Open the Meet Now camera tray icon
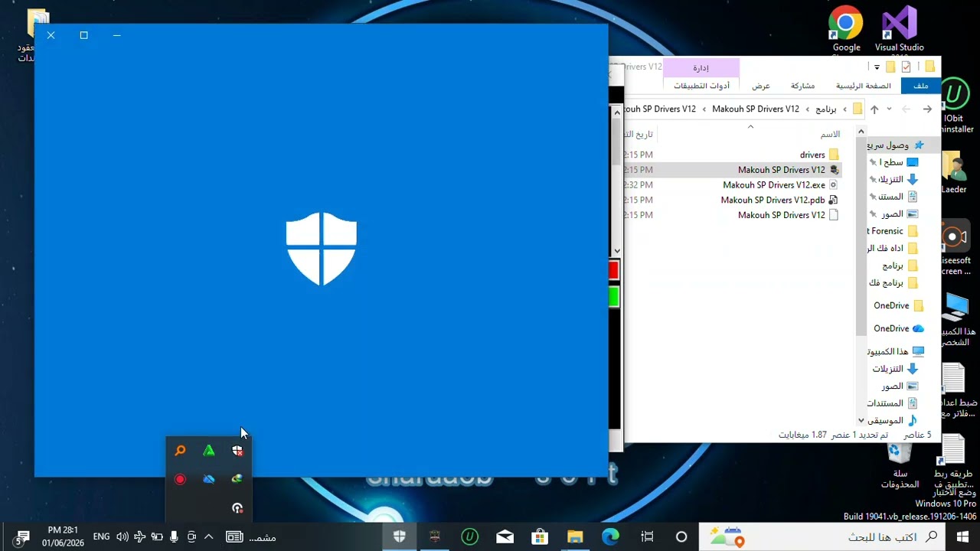Viewport: 980px width, 551px height. tap(191, 537)
